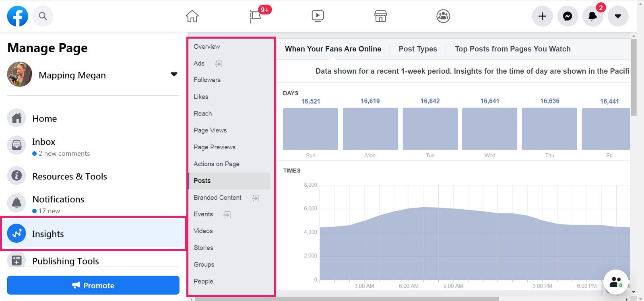Image resolution: width=644 pixels, height=301 pixels.
Task: Click the Inbox icon in sidebar
Action: [17, 145]
